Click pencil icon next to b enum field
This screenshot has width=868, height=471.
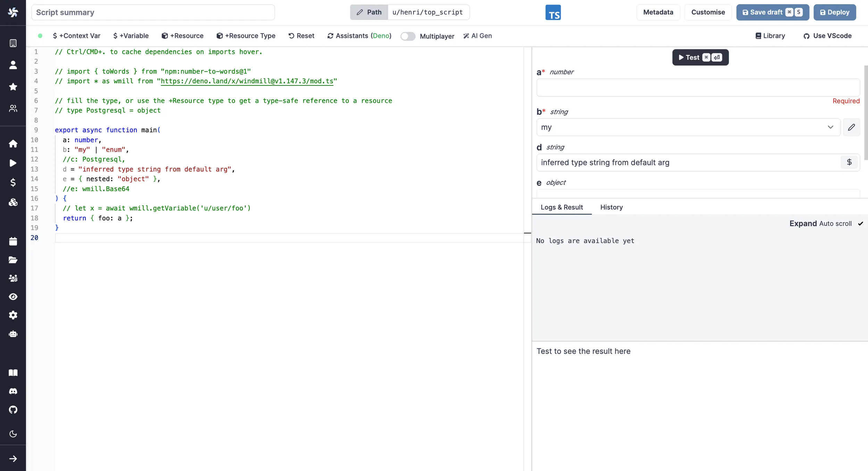851,127
